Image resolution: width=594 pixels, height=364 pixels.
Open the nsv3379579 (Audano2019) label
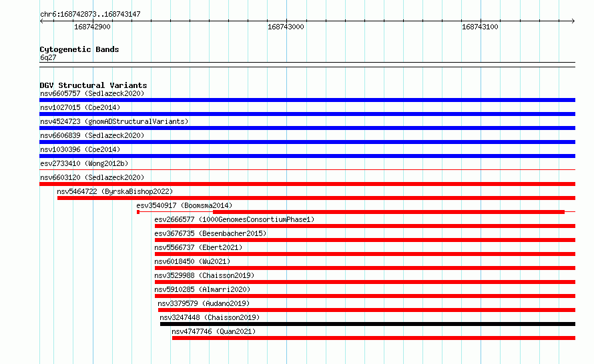204,303
